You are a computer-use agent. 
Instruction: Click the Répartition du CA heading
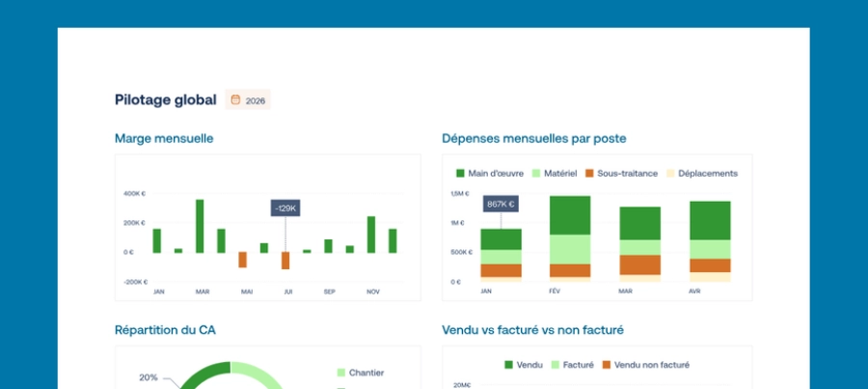(x=165, y=330)
